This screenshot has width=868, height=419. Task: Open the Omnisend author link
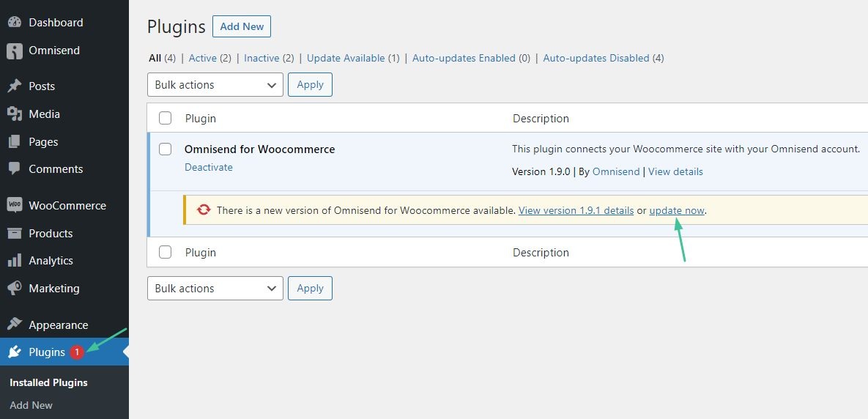point(616,171)
